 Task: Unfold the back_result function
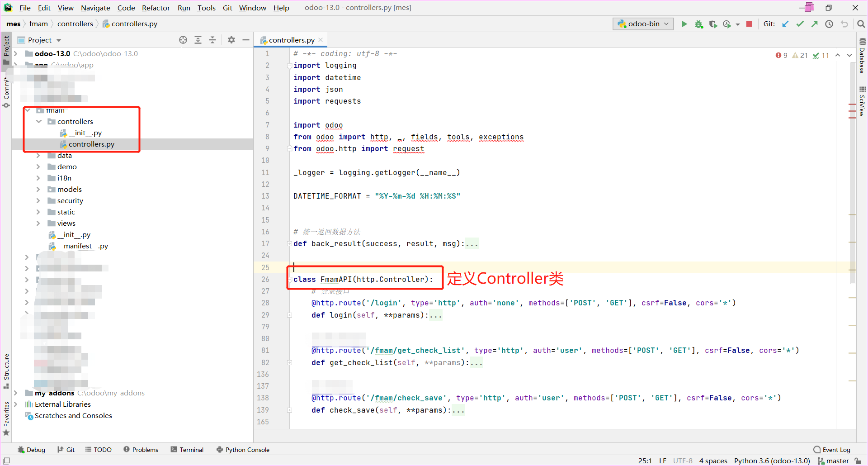289,243
